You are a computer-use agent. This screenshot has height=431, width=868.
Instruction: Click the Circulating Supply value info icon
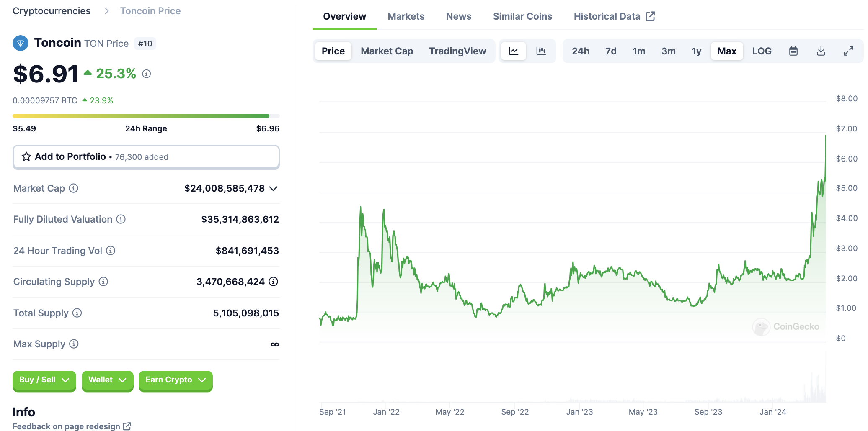(274, 282)
